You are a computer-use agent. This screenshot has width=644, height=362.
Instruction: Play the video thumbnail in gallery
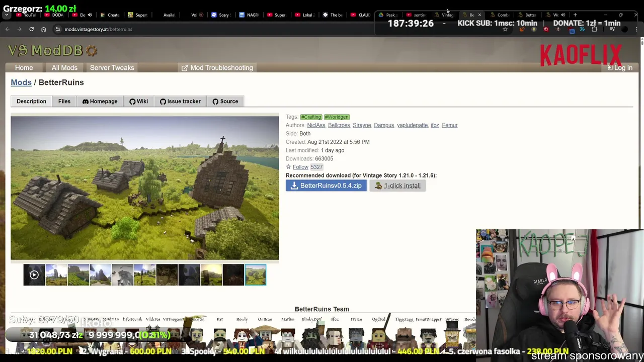[x=34, y=275]
